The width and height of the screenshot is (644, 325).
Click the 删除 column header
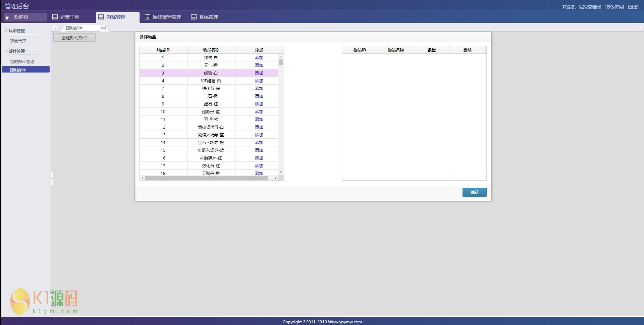pyautogui.click(x=468, y=50)
